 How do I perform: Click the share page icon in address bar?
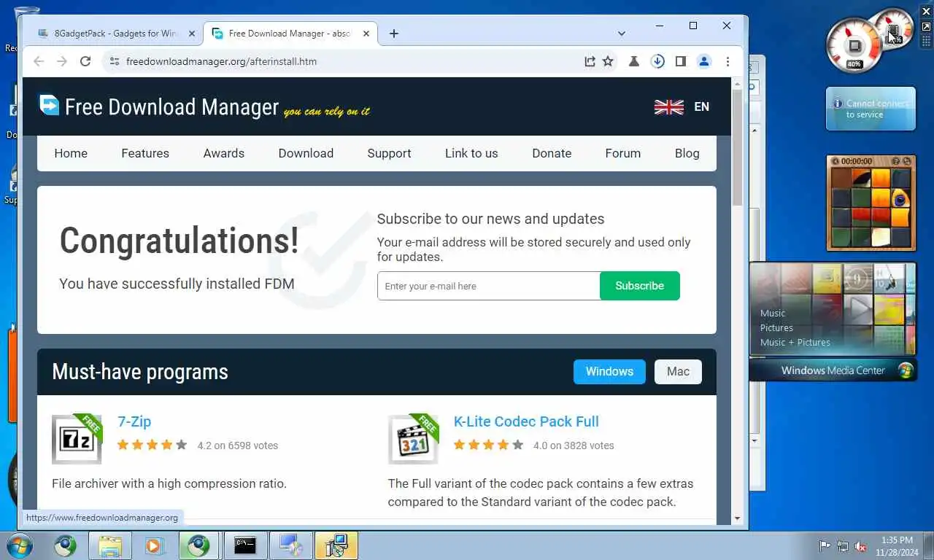click(x=590, y=61)
